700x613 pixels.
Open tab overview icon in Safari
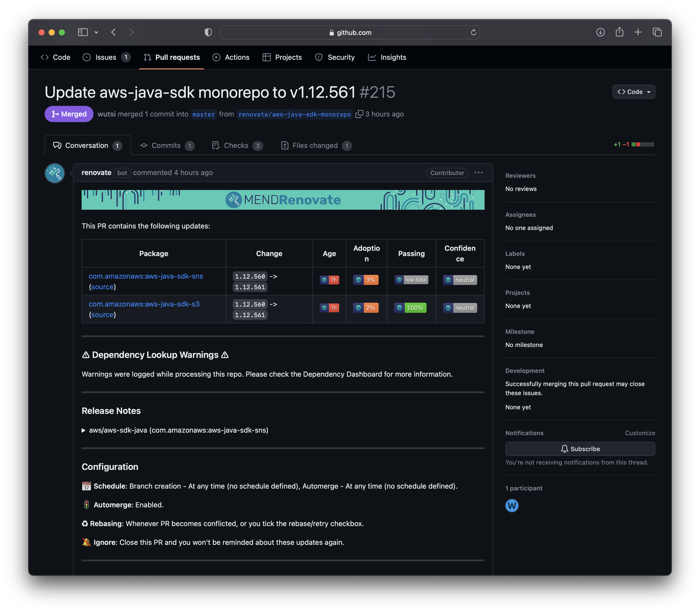click(x=657, y=32)
